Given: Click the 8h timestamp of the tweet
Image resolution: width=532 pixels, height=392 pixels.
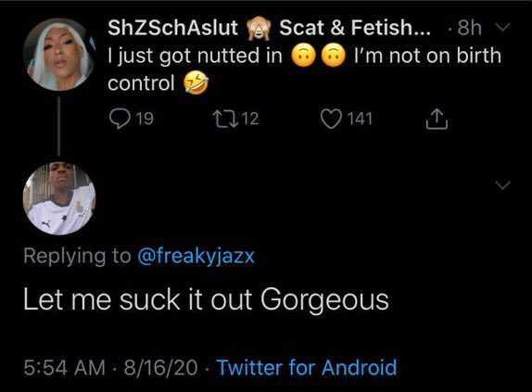Looking at the screenshot, I should (469, 28).
